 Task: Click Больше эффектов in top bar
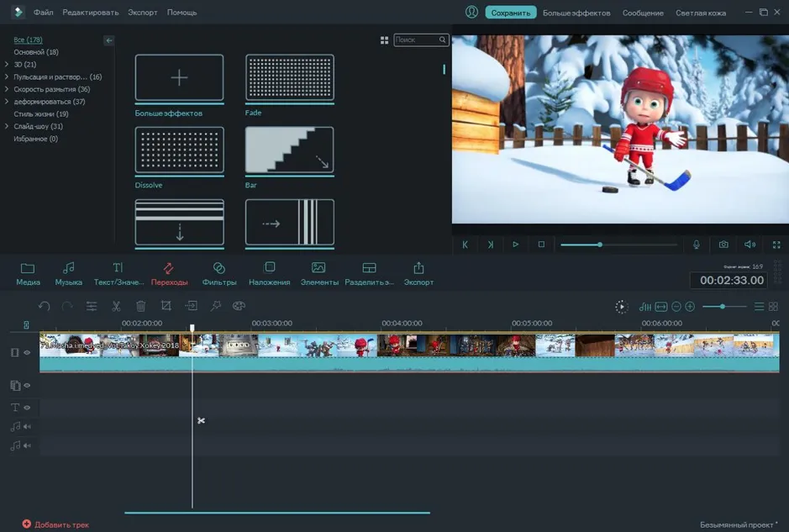coord(576,13)
